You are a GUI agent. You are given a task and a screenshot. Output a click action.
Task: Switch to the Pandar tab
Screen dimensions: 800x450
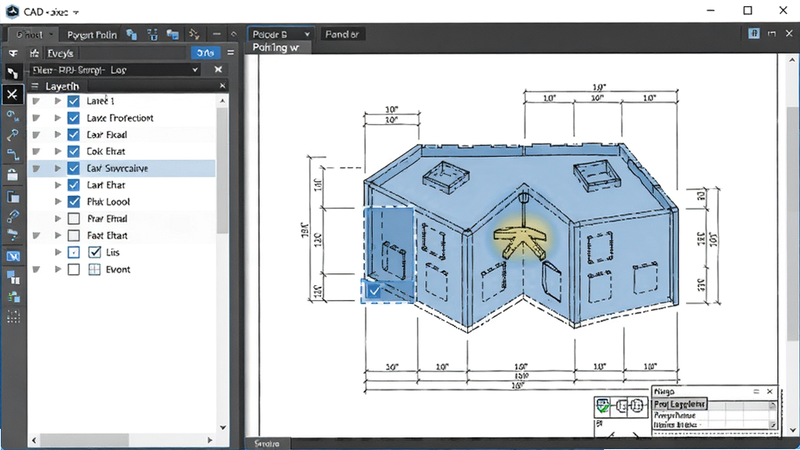(x=342, y=34)
